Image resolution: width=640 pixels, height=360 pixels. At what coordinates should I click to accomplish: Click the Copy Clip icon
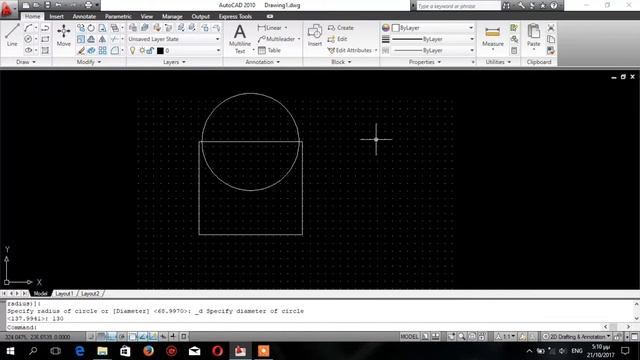(551, 39)
